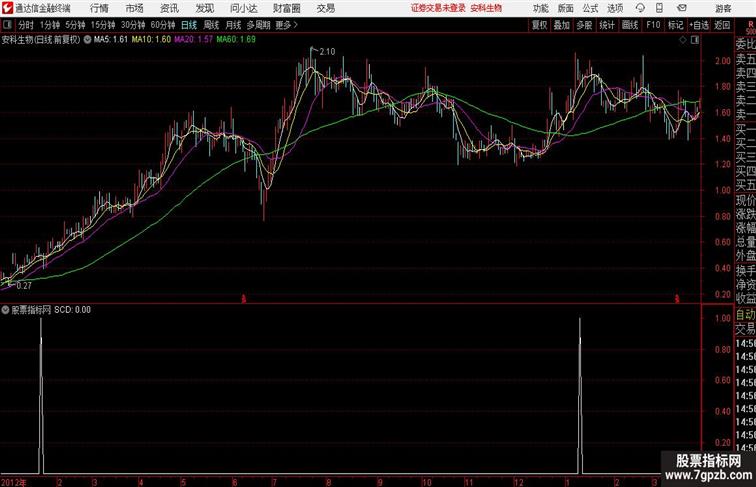Open the mail envelope icon
This screenshot has height=487, width=756.
(x=682, y=8)
